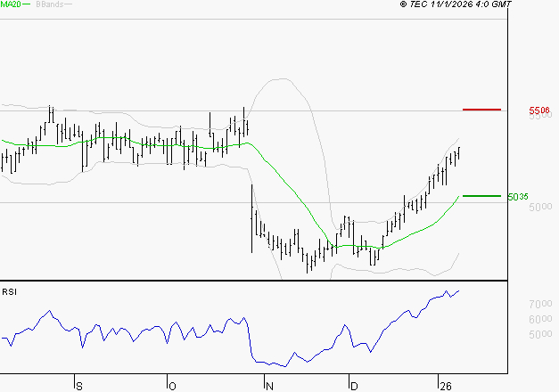The image size is (559, 392).
Task: Click the red 5506 resistance level marker
Action: [481, 110]
